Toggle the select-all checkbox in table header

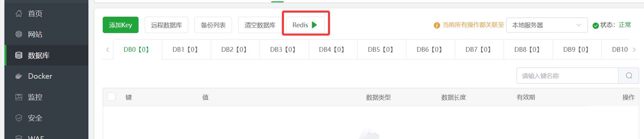point(111,97)
